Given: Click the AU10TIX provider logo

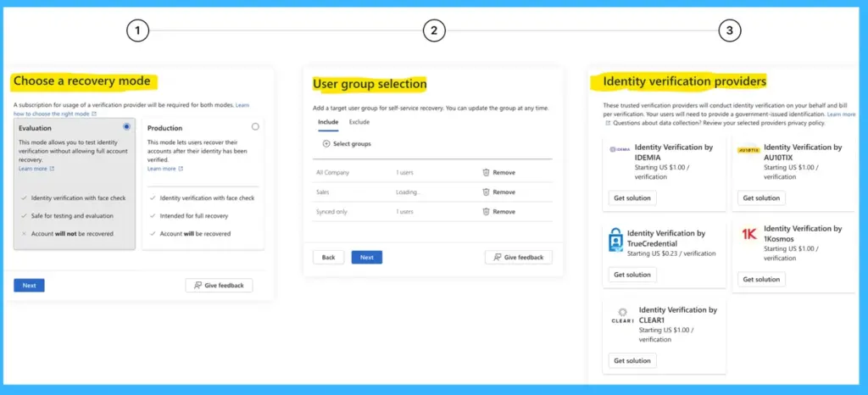Looking at the screenshot, I should (x=749, y=150).
